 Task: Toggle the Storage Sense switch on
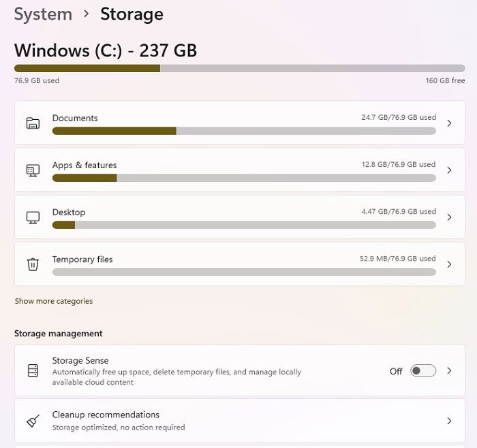click(423, 371)
